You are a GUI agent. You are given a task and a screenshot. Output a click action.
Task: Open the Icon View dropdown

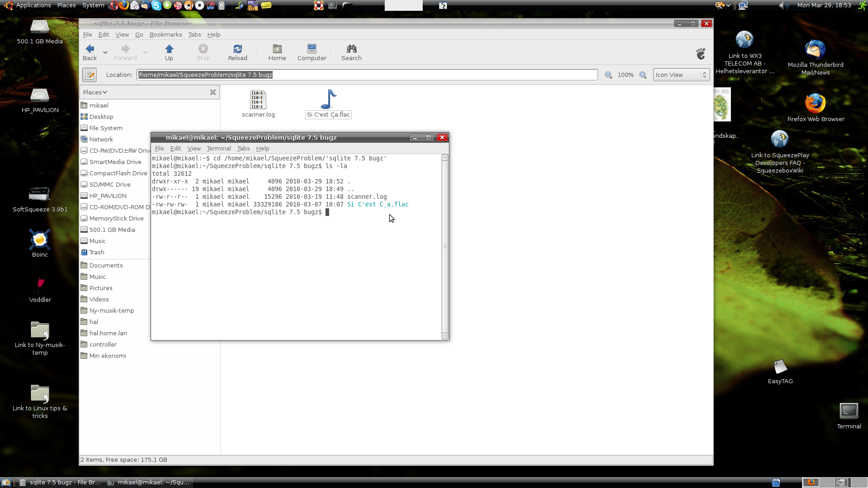(x=681, y=75)
